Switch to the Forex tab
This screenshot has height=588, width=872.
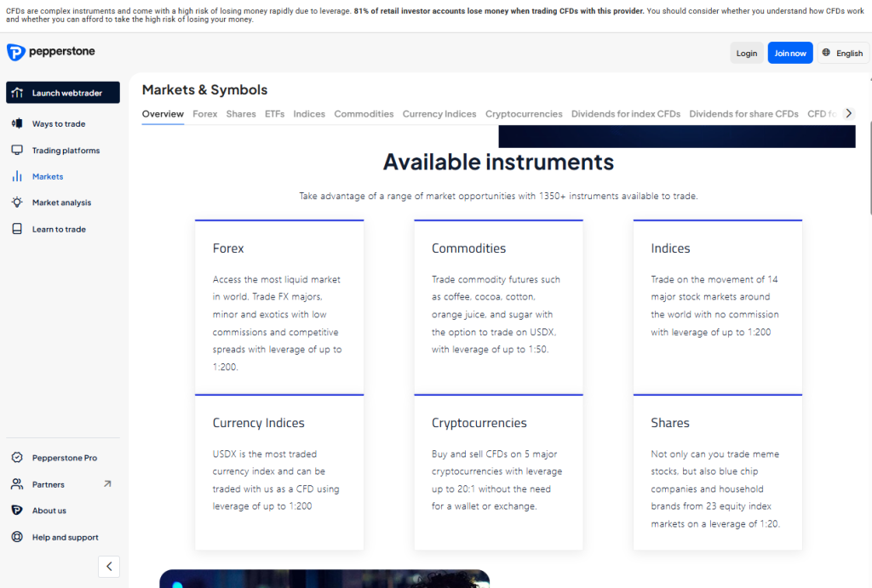click(x=204, y=113)
